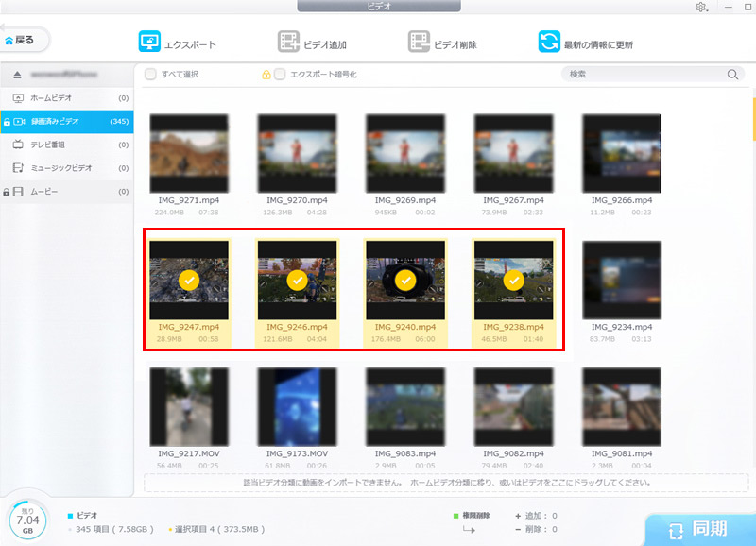Image resolution: width=756 pixels, height=546 pixels.
Task: Click the blue refresh arrows icon
Action: (549, 42)
